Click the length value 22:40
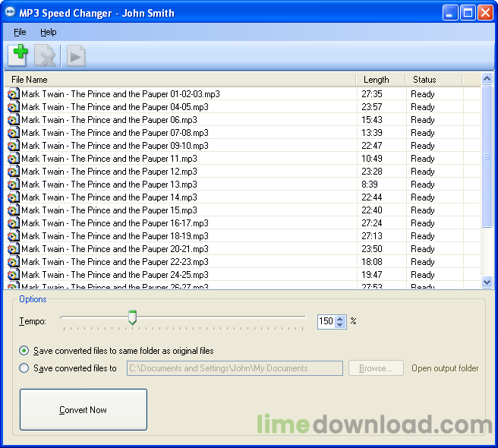This screenshot has width=498, height=448. (x=372, y=210)
